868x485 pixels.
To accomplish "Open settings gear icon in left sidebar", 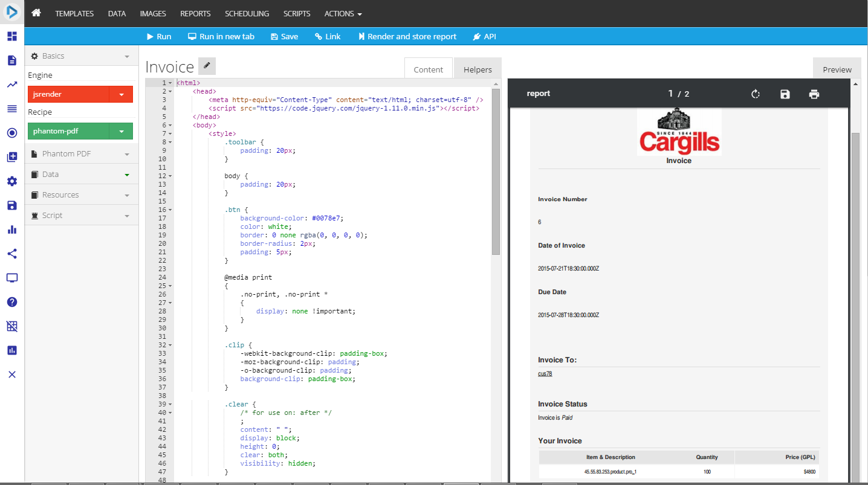I will pyautogui.click(x=12, y=181).
